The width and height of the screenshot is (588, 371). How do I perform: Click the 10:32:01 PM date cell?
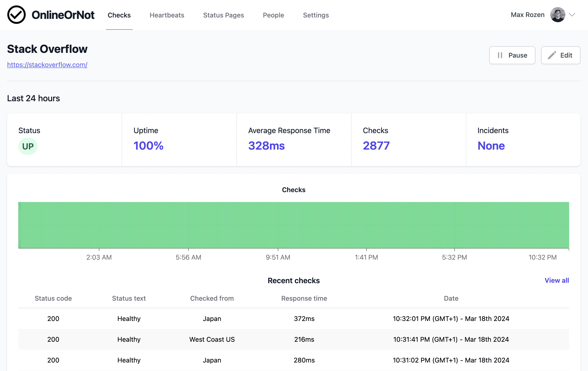451,318
